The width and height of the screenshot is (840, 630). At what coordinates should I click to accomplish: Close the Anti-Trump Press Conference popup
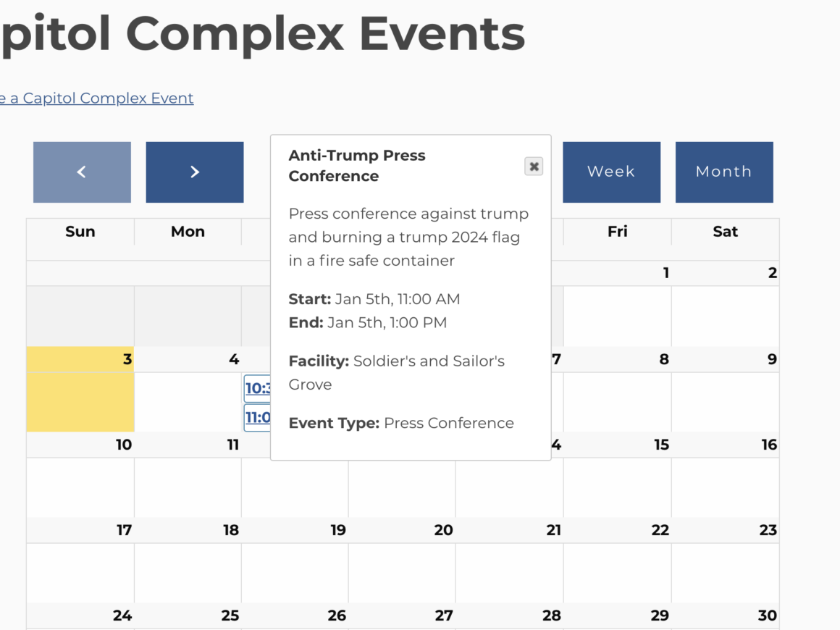point(534,167)
